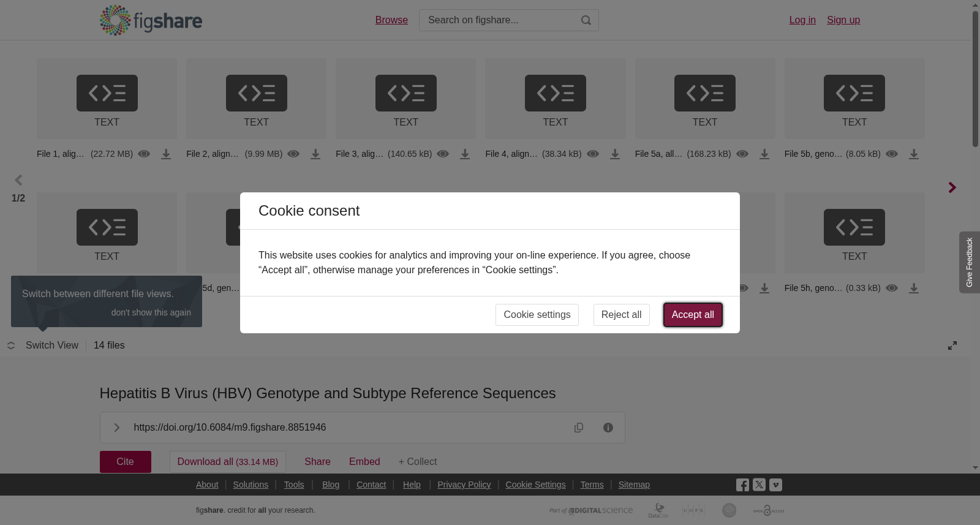Preview File 5h with the eye icon

(x=892, y=288)
